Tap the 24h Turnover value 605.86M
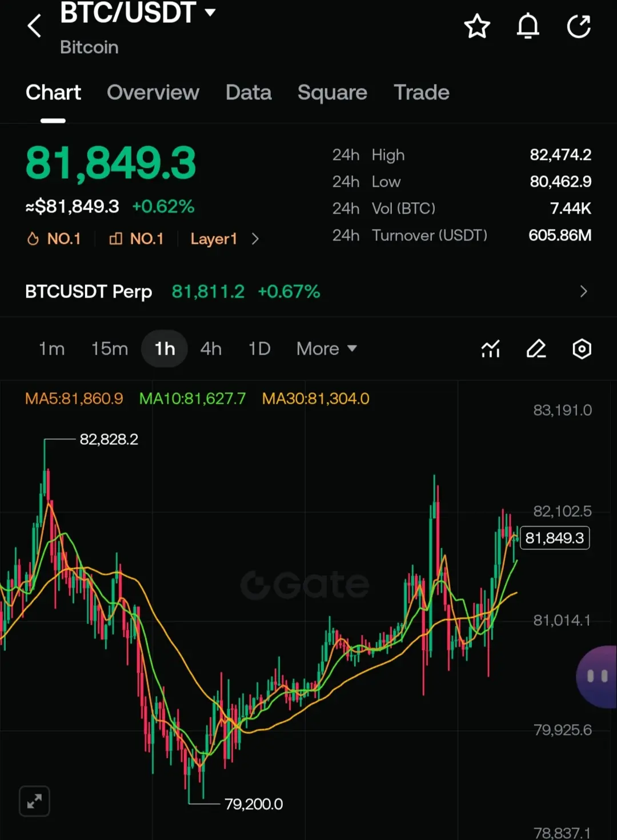This screenshot has width=617, height=840. pyautogui.click(x=560, y=235)
